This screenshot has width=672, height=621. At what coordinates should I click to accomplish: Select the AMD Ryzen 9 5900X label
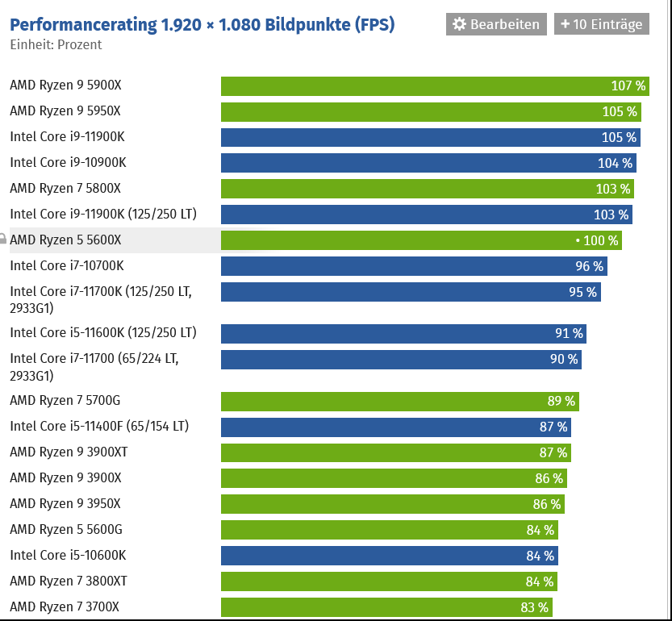tap(65, 85)
